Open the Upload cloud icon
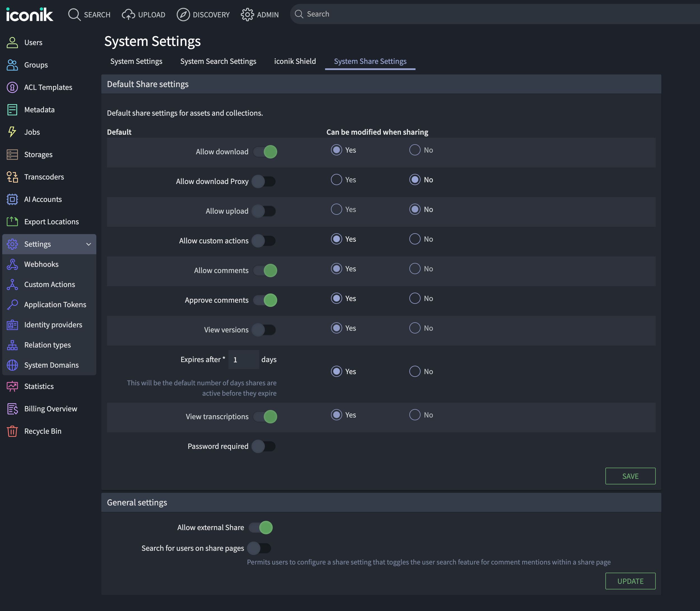 [128, 15]
